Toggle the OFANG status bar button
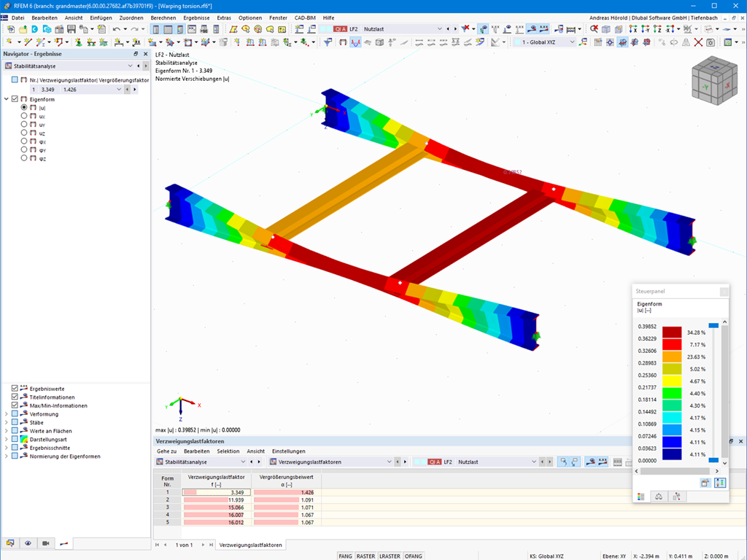 point(414,556)
